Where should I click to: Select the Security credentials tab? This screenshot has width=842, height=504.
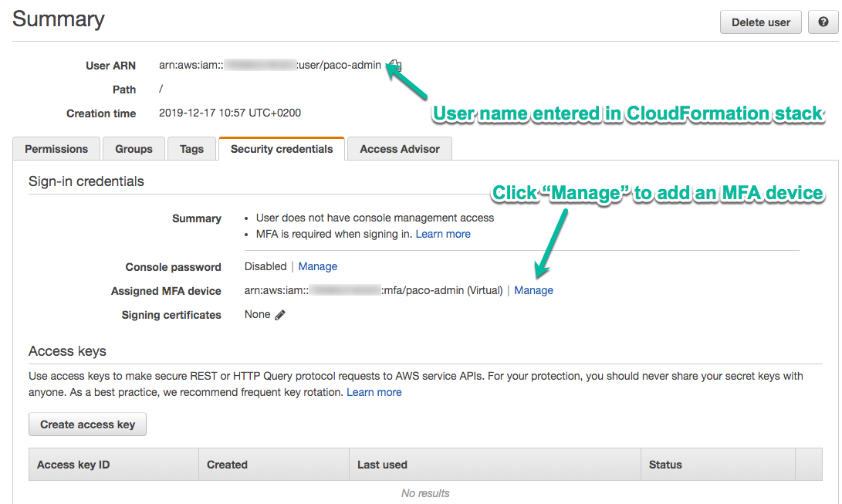tap(282, 149)
